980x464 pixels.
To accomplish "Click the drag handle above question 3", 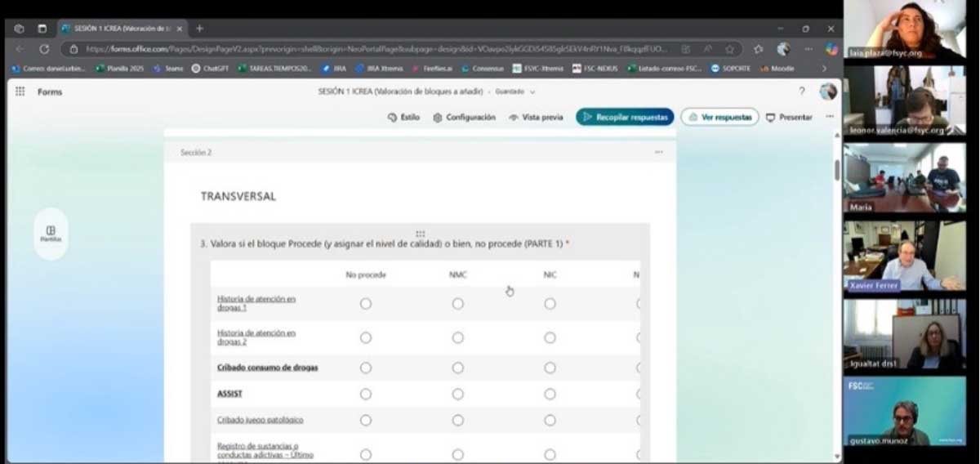I will click(x=420, y=234).
